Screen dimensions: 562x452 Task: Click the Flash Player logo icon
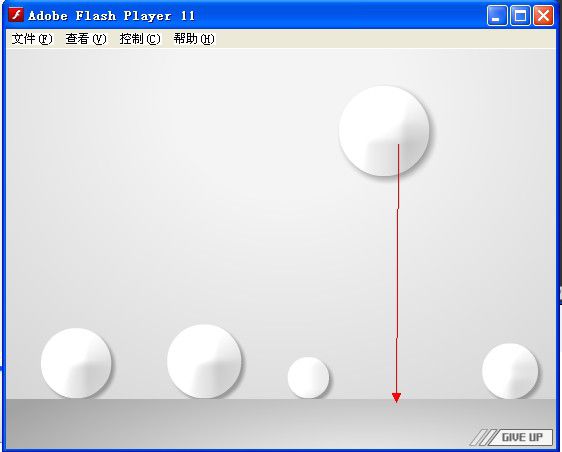[x=16, y=15]
